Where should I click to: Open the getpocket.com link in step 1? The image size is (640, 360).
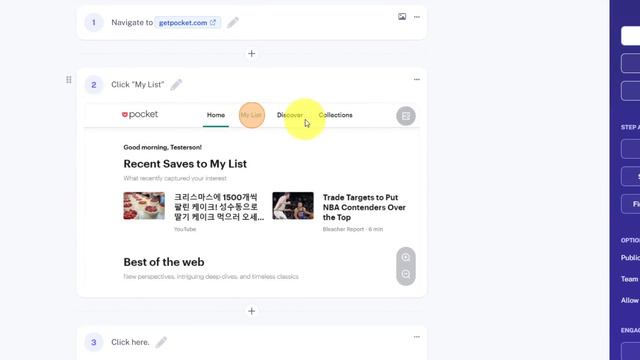click(x=187, y=22)
